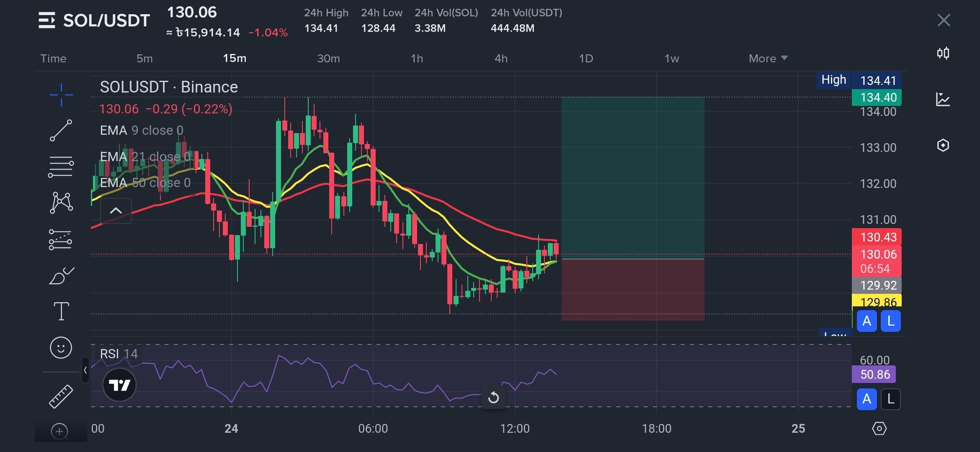This screenshot has width=980, height=452.
Task: Click the 24h Low value 128.44
Action: click(x=378, y=28)
